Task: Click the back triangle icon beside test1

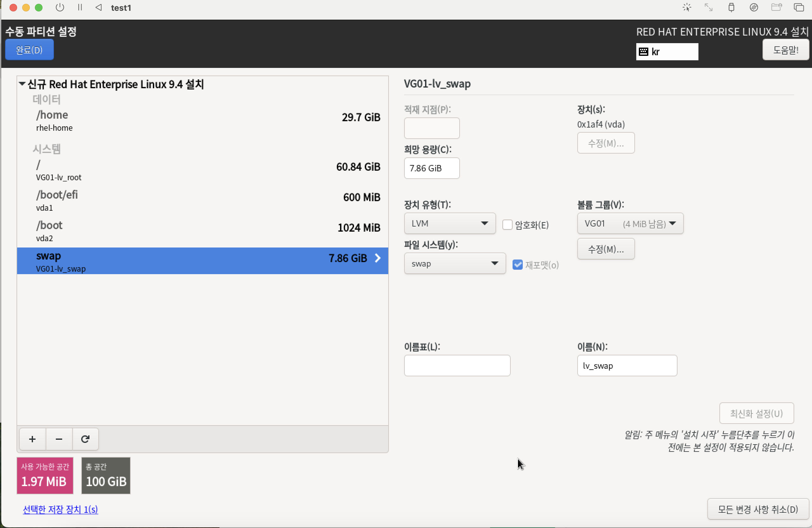Action: coord(99,8)
